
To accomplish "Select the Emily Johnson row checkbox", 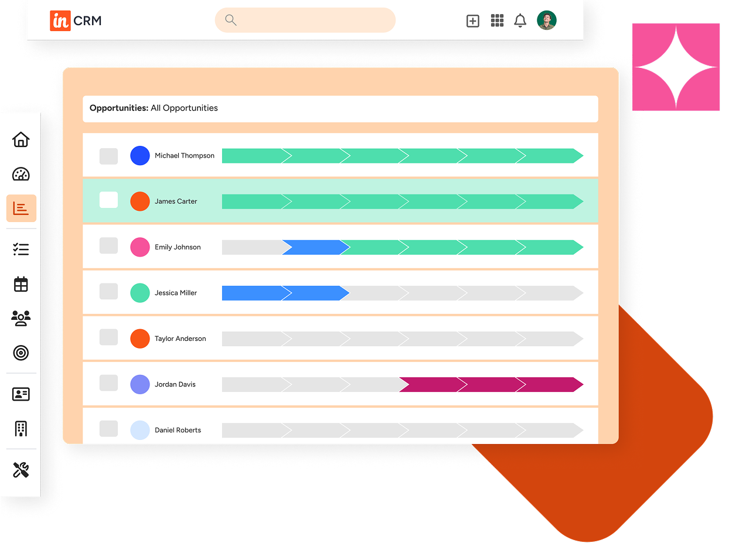I will click(x=108, y=246).
